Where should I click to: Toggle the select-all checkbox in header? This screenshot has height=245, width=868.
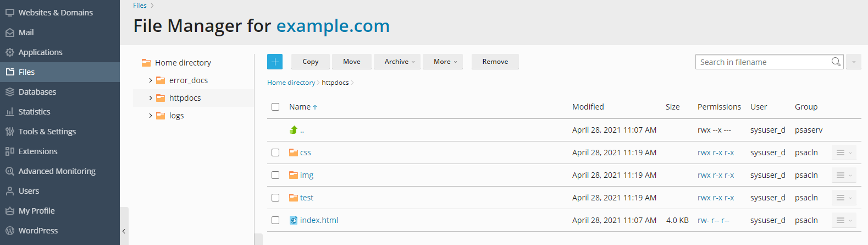click(275, 107)
